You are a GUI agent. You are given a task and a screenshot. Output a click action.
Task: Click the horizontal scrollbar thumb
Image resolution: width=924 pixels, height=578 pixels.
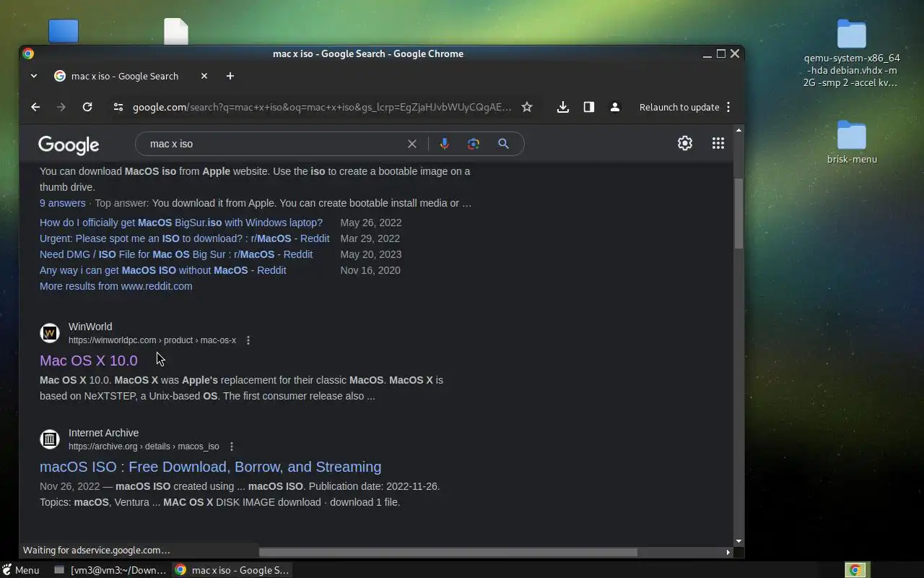(448, 552)
